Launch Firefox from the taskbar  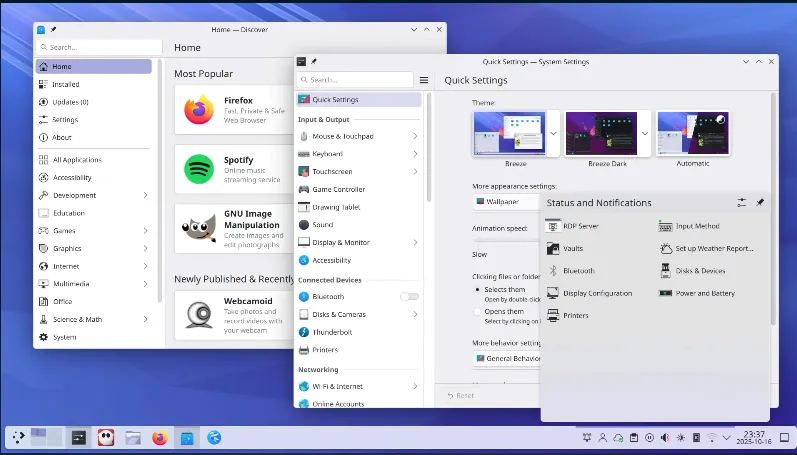159,437
